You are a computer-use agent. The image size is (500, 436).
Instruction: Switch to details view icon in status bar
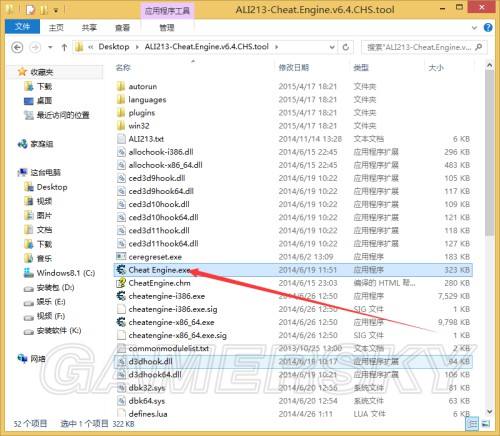pos(472,424)
